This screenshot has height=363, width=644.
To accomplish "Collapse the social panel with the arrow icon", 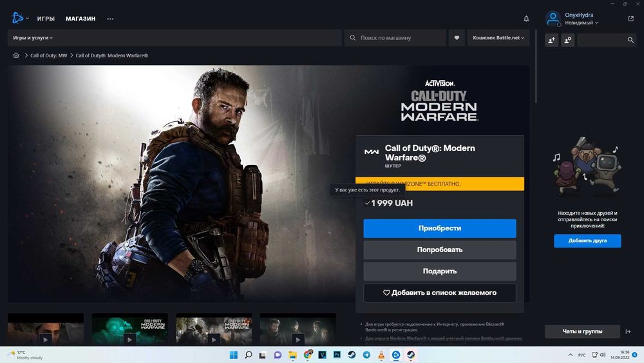I will tap(628, 331).
